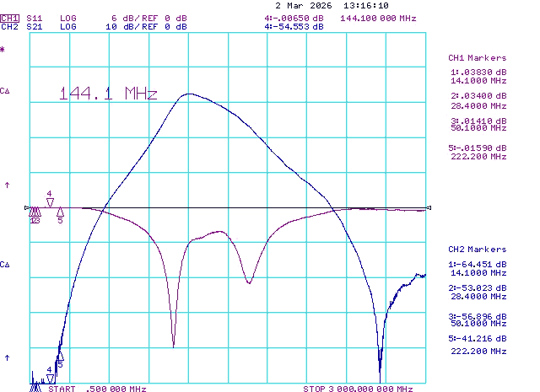Select the CH2 channel label

pyautogui.click(x=9, y=27)
